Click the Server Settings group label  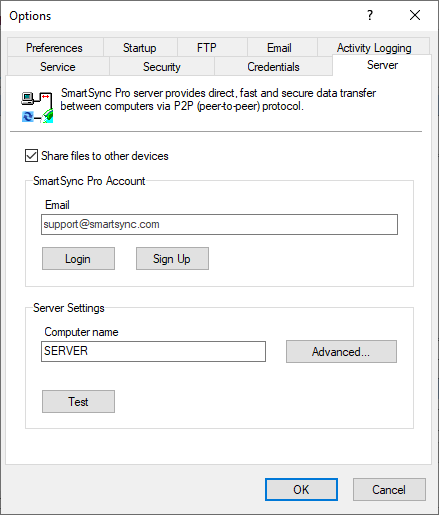[69, 308]
